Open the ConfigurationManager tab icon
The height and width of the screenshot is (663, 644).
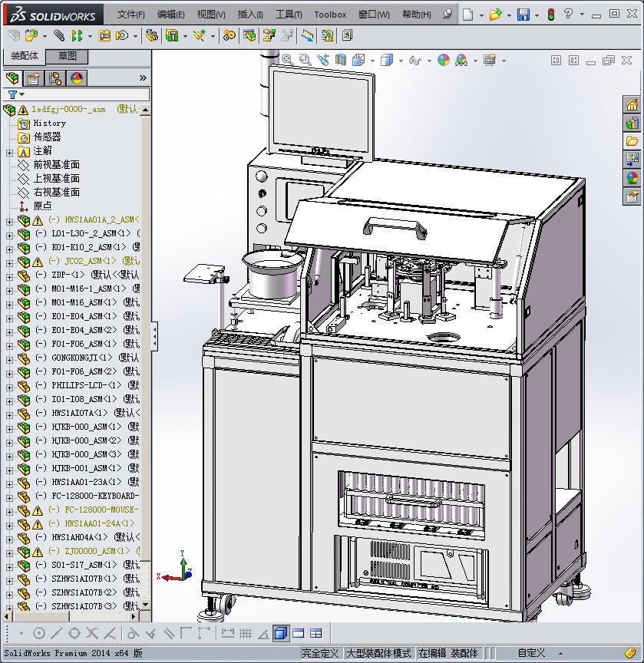tap(55, 78)
